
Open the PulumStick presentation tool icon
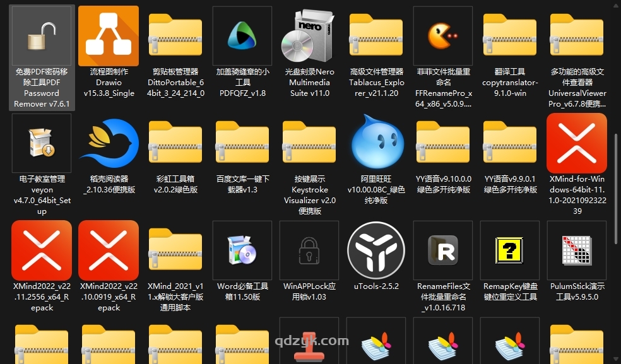point(577,250)
